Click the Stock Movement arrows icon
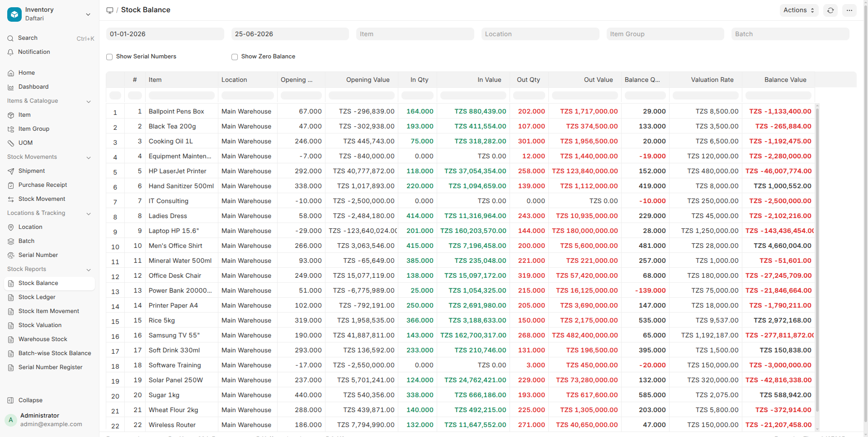Image resolution: width=868 pixels, height=437 pixels. (x=11, y=199)
